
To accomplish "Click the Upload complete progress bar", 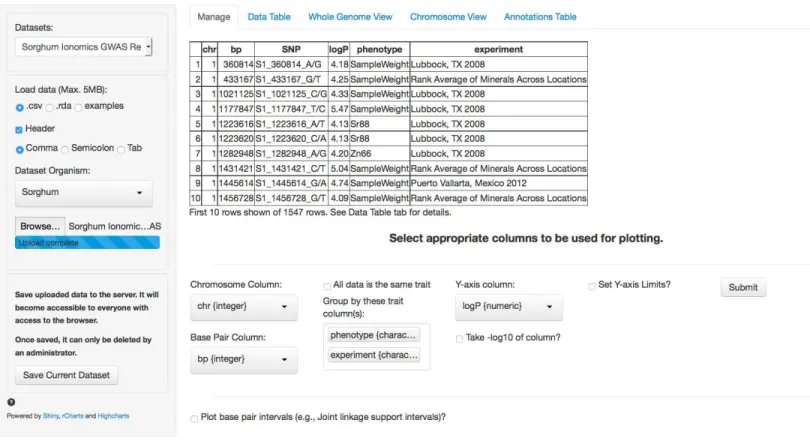I will 87,243.
